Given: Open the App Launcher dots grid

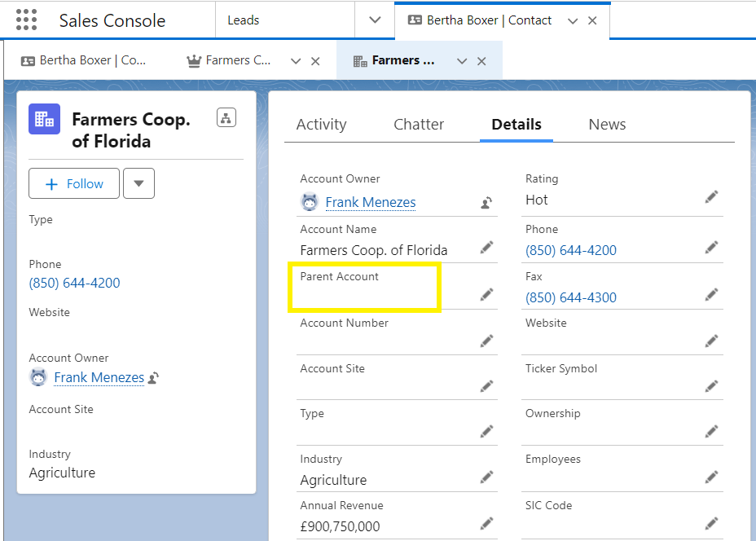Looking at the screenshot, I should pos(26,20).
